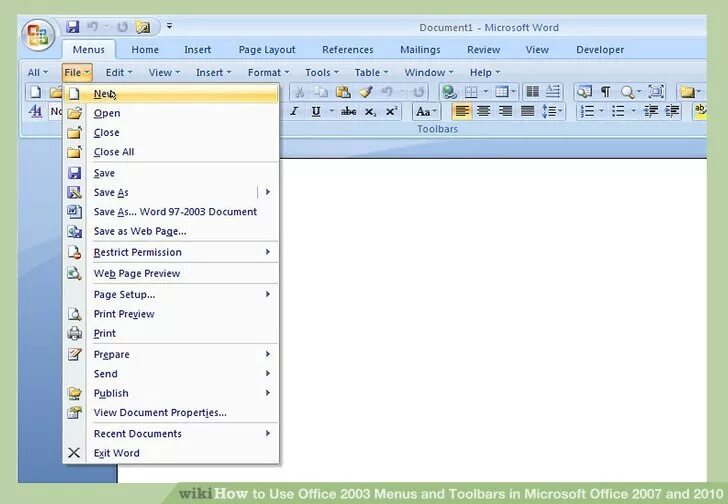Viewport: 728px width, 504px height.
Task: Open the Edit dropdown menu
Action: [x=119, y=72]
